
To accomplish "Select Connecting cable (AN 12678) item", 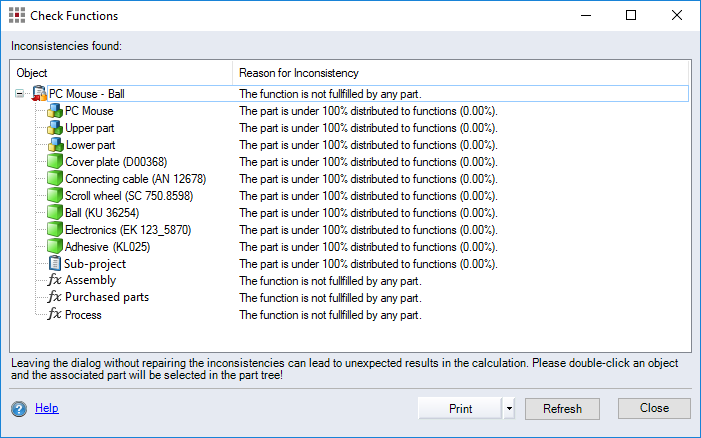I will [135, 179].
